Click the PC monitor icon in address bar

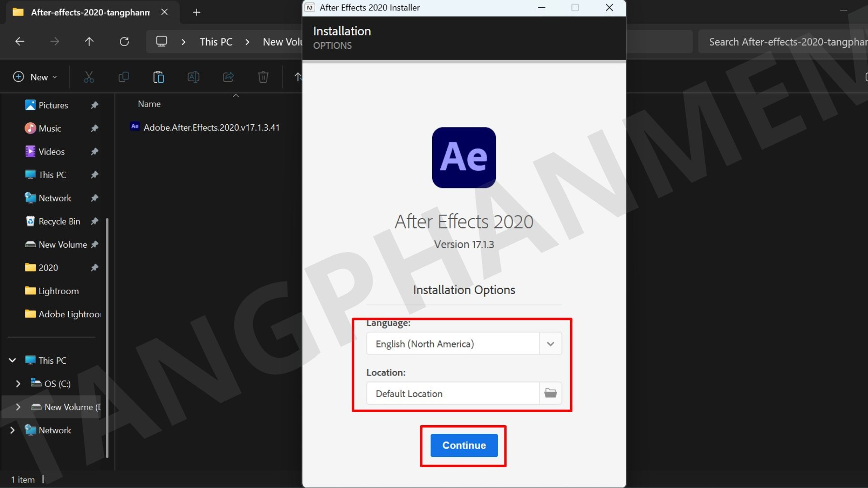[161, 42]
